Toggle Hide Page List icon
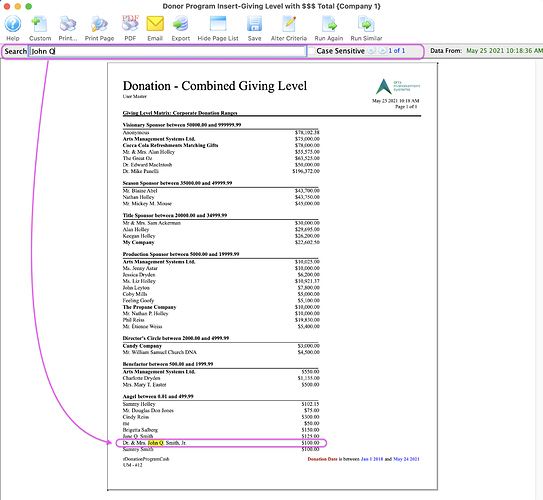 [218, 24]
